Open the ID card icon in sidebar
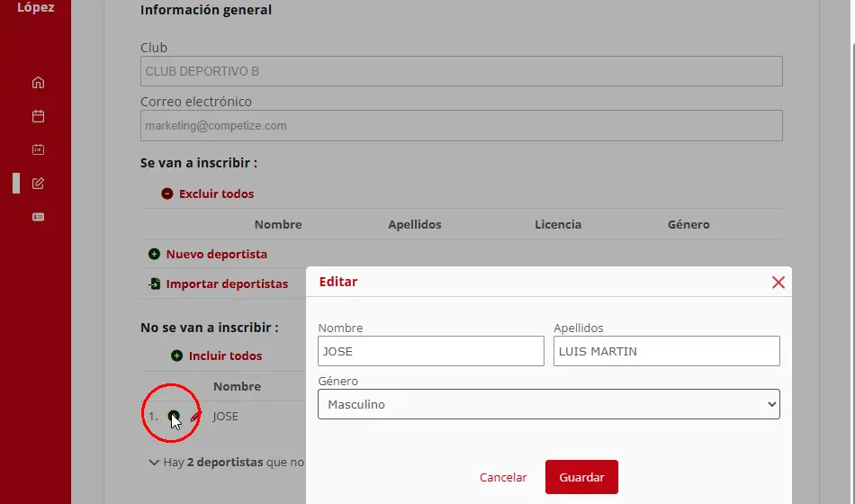 [38, 217]
